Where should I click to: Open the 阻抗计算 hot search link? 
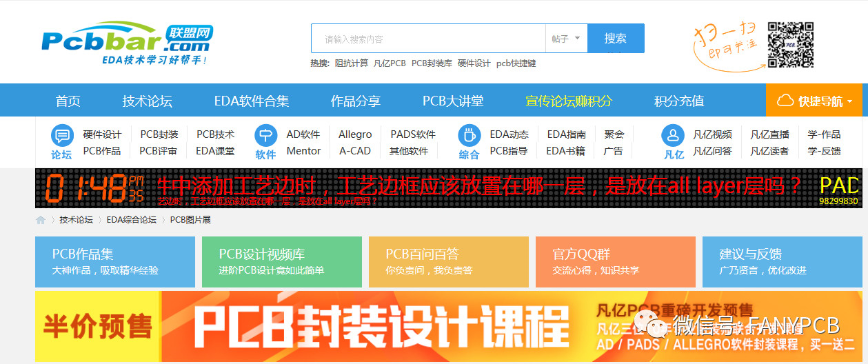[351, 63]
